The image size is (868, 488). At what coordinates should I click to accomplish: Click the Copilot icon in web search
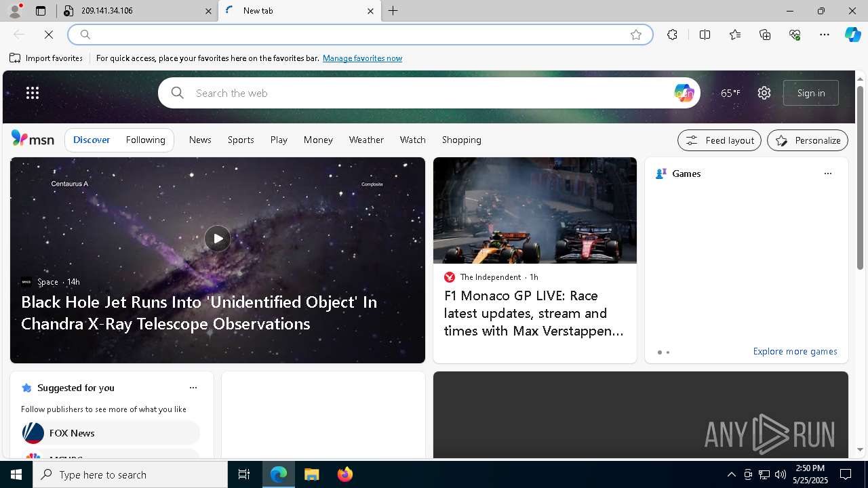point(684,93)
